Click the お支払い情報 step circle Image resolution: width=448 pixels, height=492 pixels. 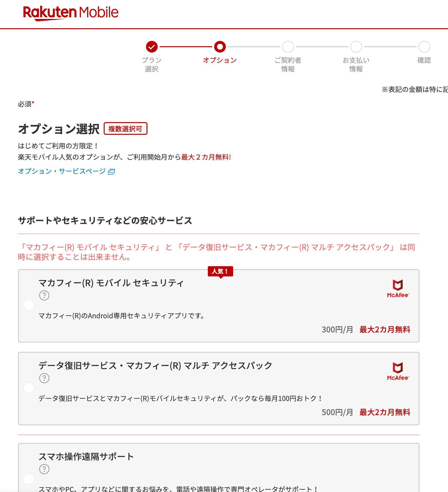click(356, 47)
